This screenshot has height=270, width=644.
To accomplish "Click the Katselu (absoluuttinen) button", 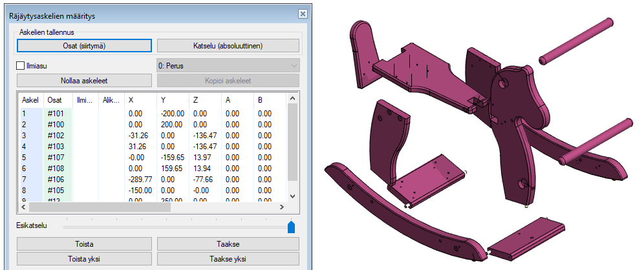I will pos(228,46).
